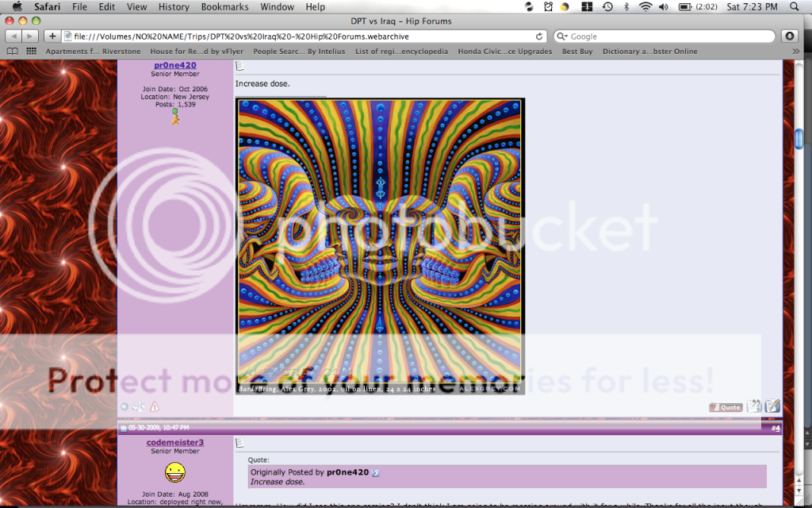Image resolution: width=812 pixels, height=508 pixels.
Task: Open the Top Sites grid icon
Action: [32, 52]
